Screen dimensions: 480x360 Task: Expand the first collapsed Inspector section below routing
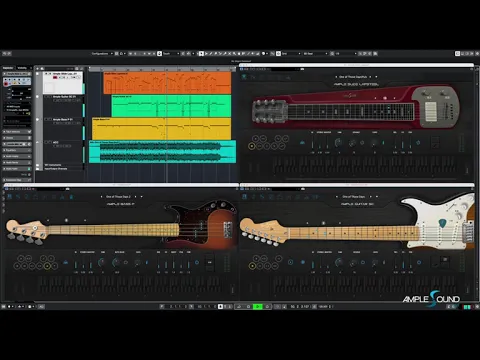[x=17, y=132]
